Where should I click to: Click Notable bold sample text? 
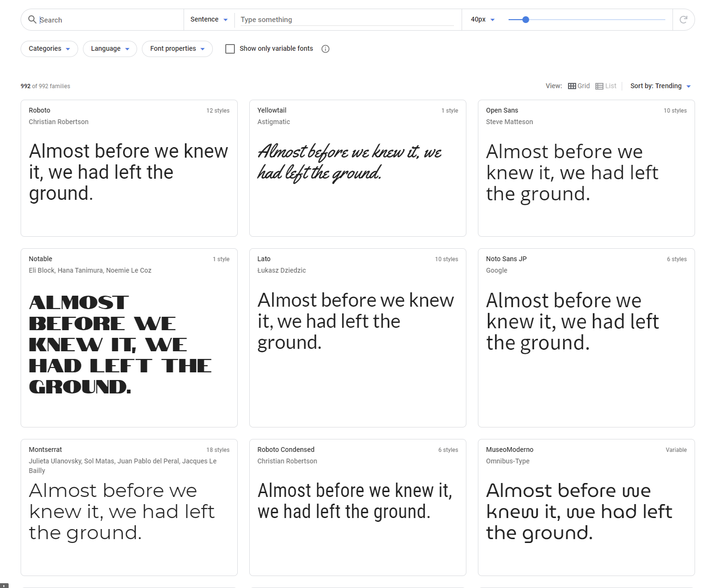point(120,345)
